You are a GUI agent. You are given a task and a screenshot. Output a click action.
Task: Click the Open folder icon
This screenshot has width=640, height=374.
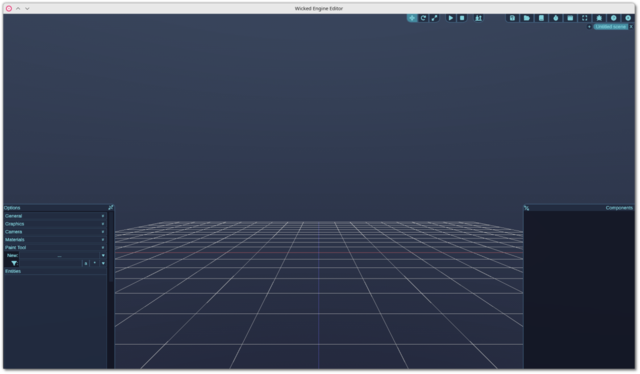[x=527, y=18]
